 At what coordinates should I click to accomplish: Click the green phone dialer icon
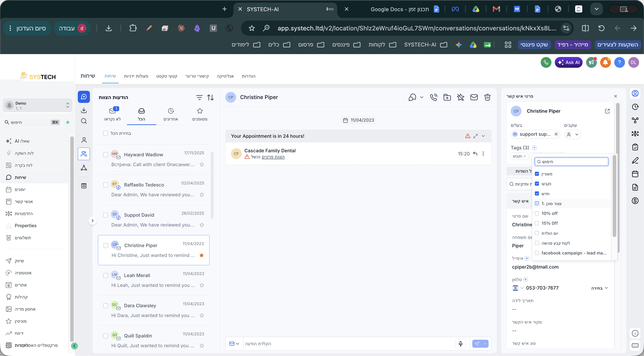[x=546, y=62]
